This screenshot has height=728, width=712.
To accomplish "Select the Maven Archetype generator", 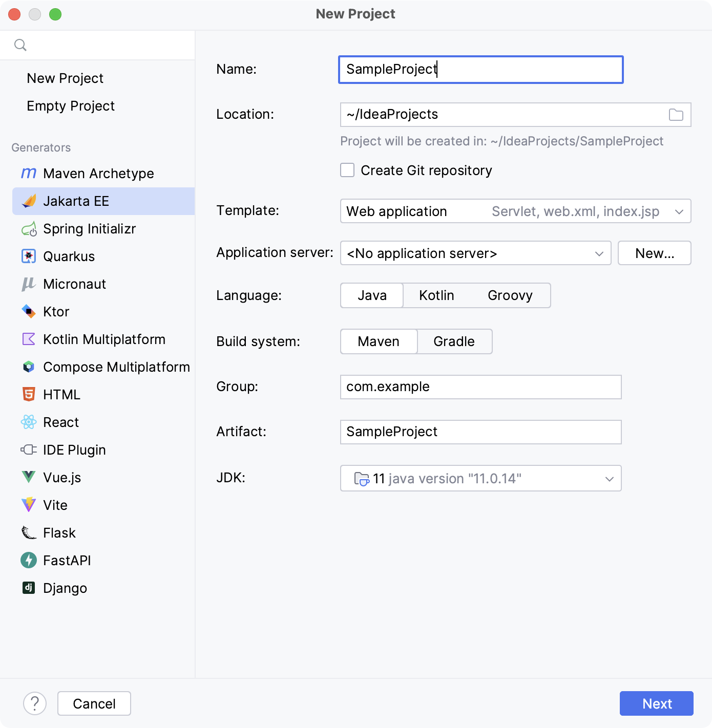I will point(97,173).
